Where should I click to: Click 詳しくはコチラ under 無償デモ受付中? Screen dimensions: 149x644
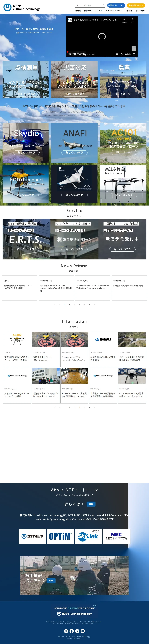click(122, 249)
